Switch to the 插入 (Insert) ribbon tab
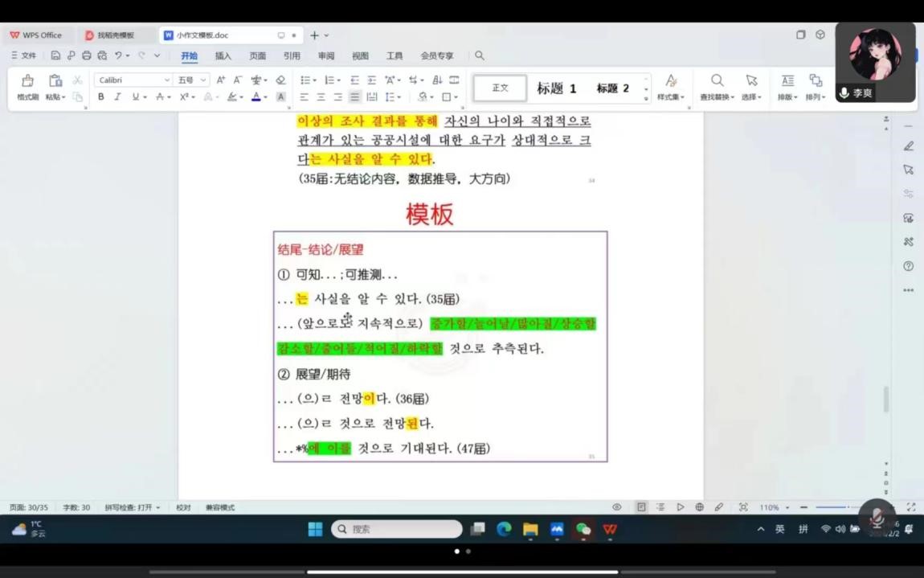The height and width of the screenshot is (578, 924). coord(223,56)
